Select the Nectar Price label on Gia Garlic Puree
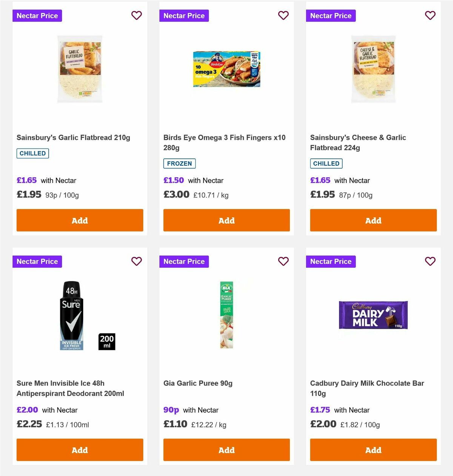This screenshot has width=453, height=476. click(184, 261)
